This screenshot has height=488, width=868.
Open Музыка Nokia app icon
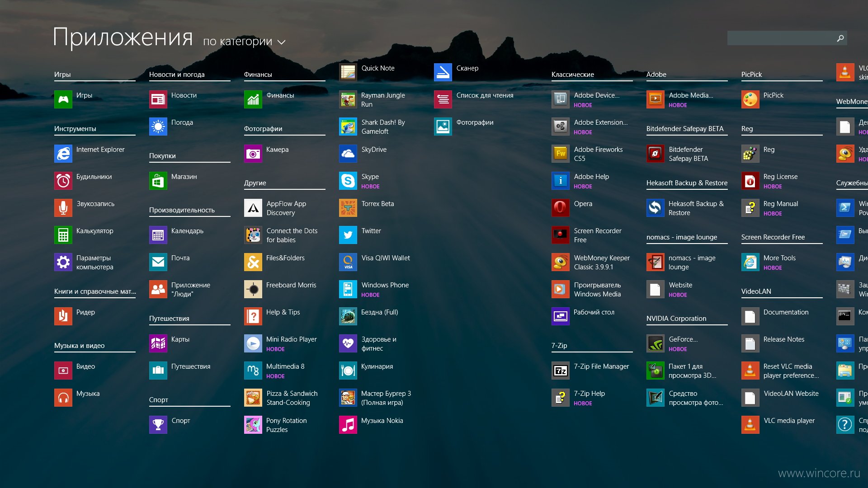tap(348, 425)
